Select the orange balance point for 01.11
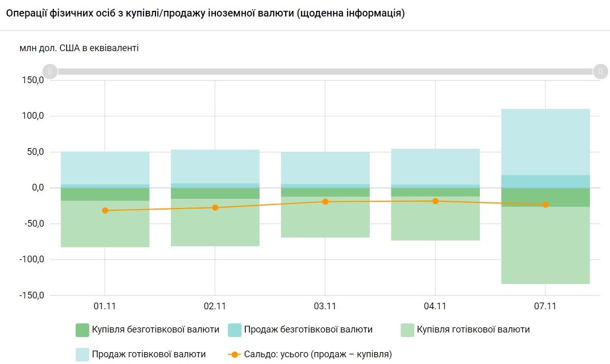The image size is (610, 364). (105, 211)
